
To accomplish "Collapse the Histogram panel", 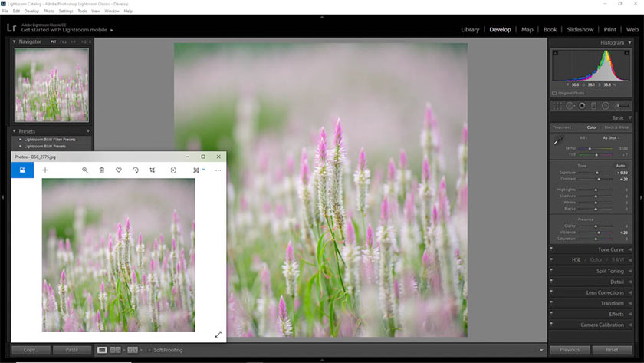I will click(x=629, y=42).
